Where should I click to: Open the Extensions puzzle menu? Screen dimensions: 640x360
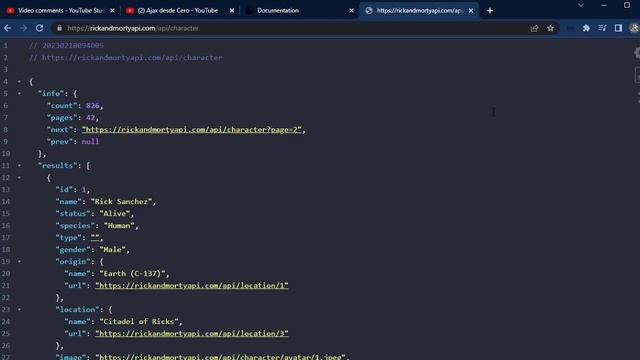point(586,28)
